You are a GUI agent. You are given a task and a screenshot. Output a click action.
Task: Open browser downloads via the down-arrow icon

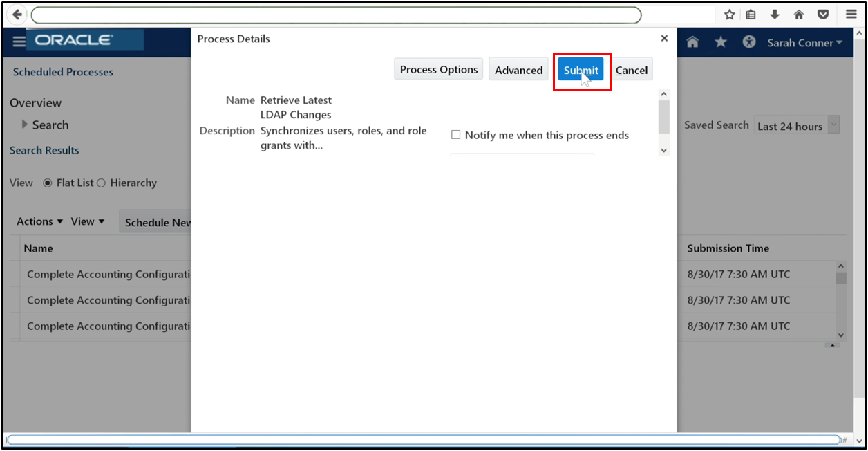pos(775,14)
